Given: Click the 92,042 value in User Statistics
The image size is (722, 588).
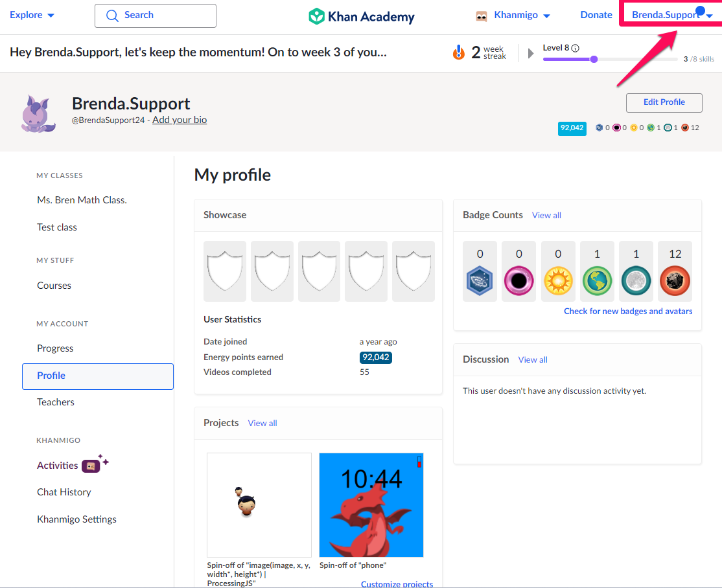Looking at the screenshot, I should click(376, 357).
